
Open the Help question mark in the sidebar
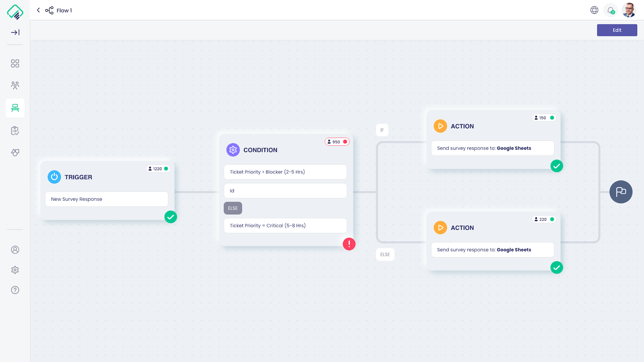coord(15,290)
